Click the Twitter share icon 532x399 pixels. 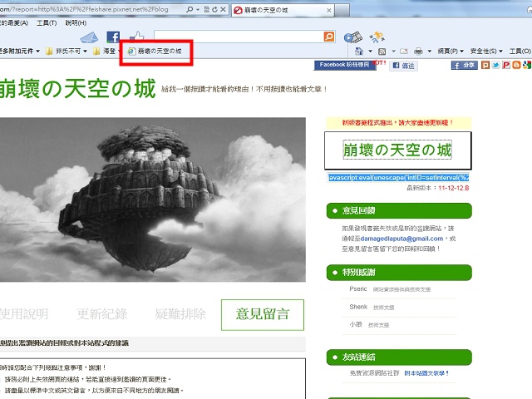pos(495,65)
